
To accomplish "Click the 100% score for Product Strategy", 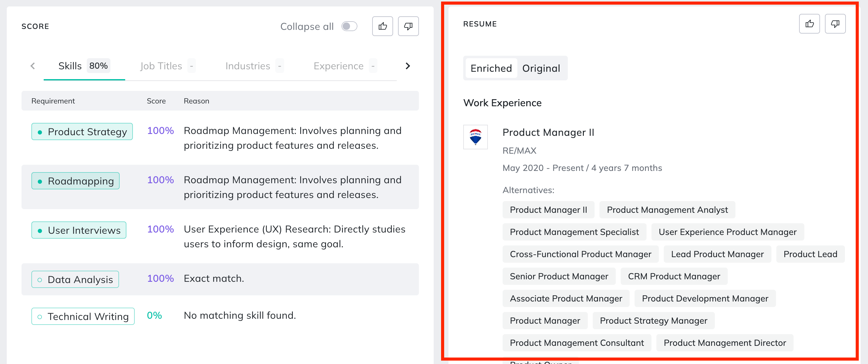I will [160, 131].
